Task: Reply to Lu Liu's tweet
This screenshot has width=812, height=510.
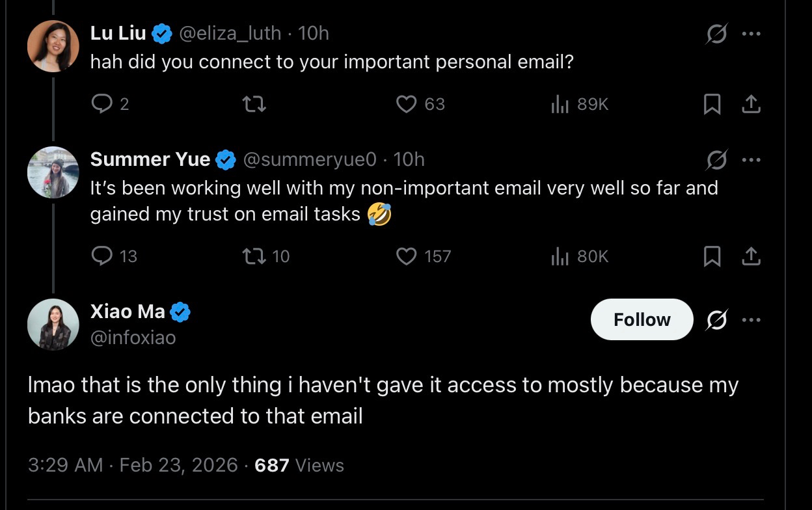Action: click(x=102, y=104)
